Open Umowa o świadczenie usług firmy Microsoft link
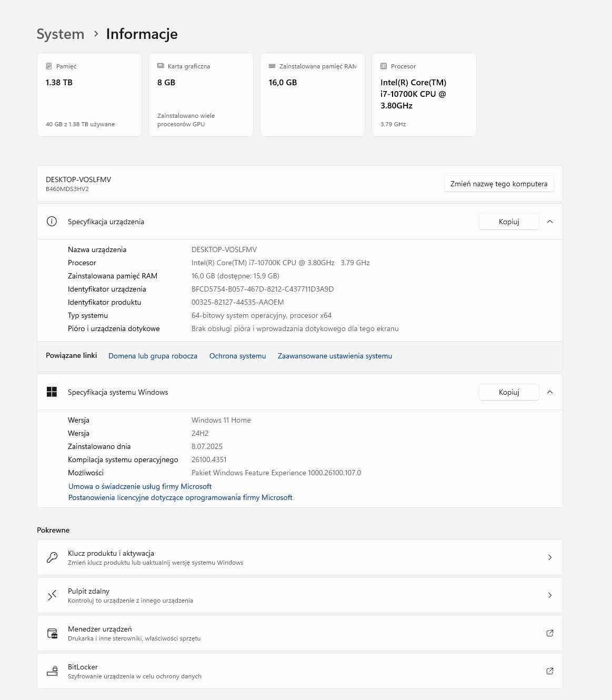The height and width of the screenshot is (700, 612). pos(140,486)
